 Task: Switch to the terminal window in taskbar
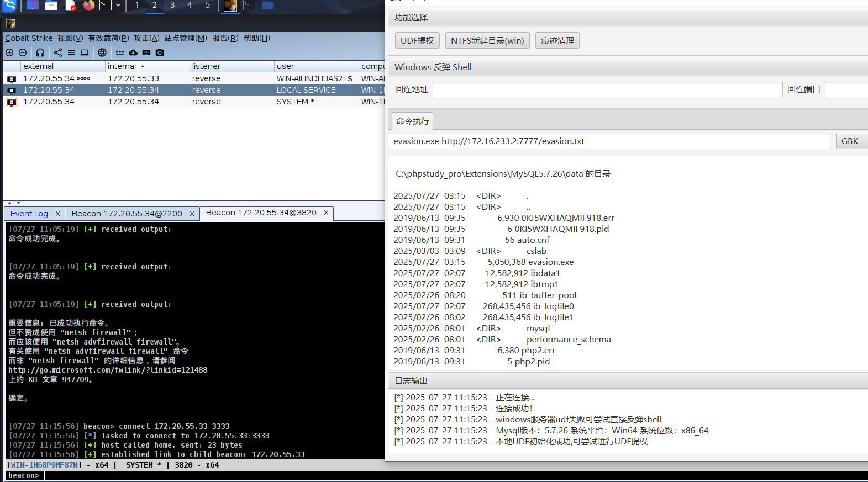pyautogui.click(x=249, y=6)
